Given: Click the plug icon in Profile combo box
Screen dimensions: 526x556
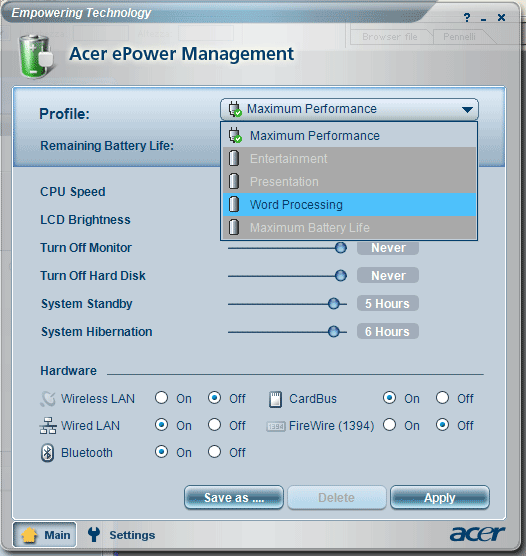Looking at the screenshot, I should pos(235,109).
